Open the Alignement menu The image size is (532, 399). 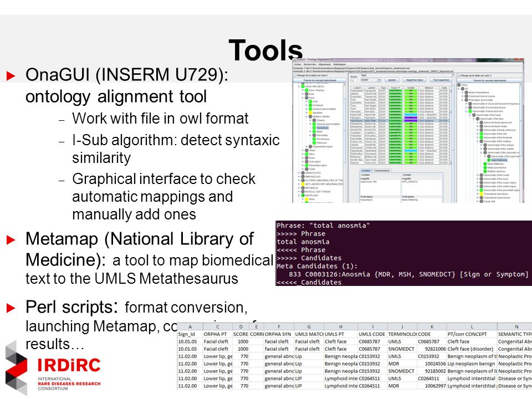[325, 64]
